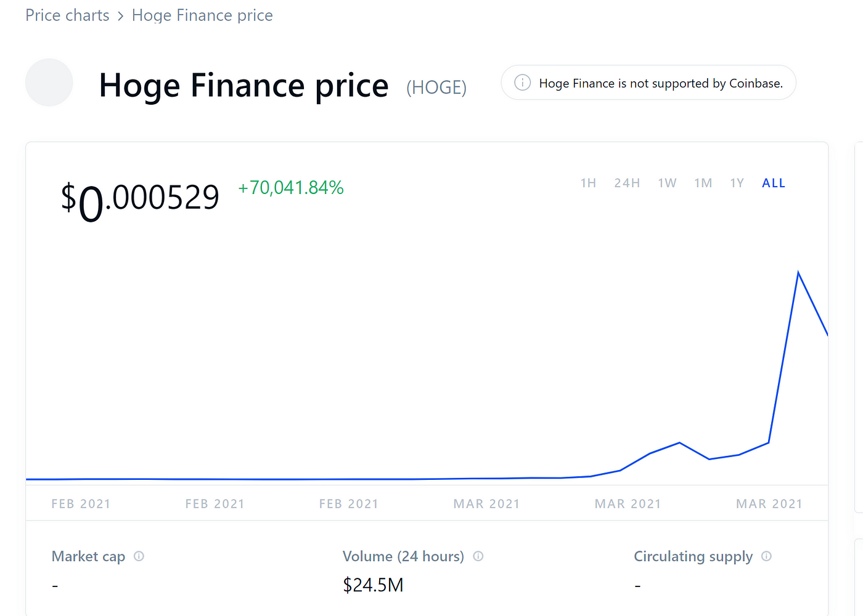The image size is (863, 616).
Task: Click the Hoge Finance price breadcrumb
Action: [x=202, y=15]
